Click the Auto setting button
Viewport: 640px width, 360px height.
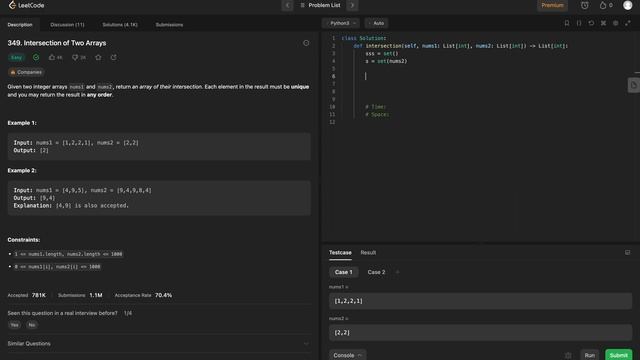(376, 23)
